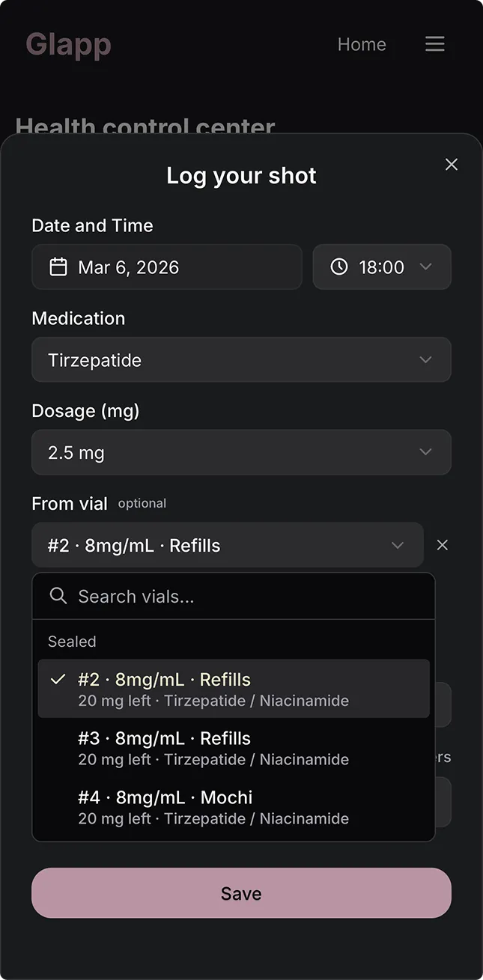This screenshot has width=483, height=980.
Task: Open the time dropdown set to 18:00
Action: (x=382, y=267)
